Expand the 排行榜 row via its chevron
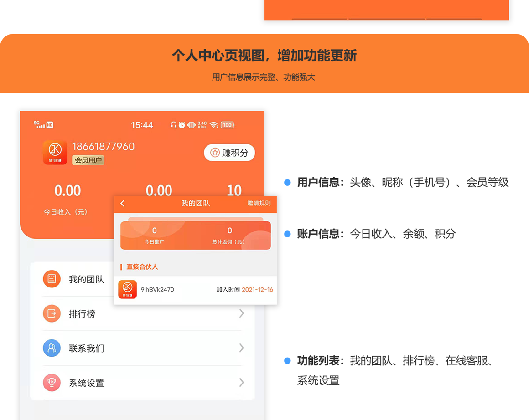This screenshot has width=529, height=420. coord(242,313)
